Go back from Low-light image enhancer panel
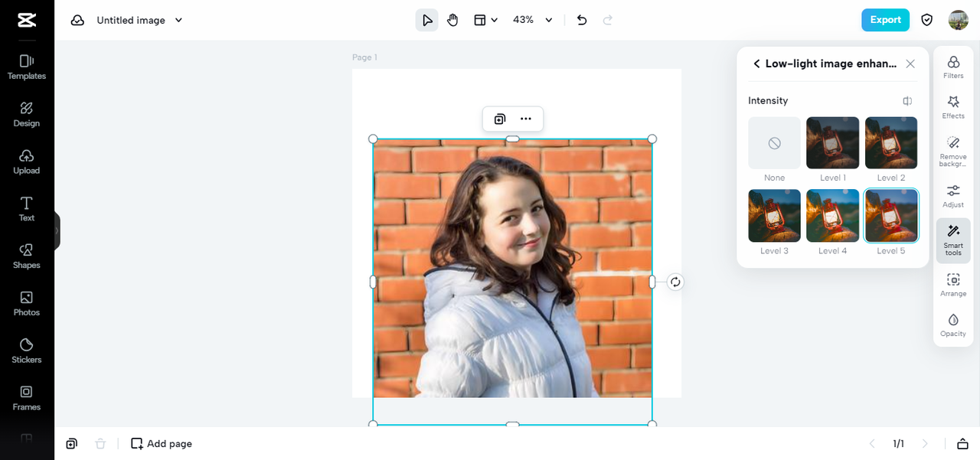 pyautogui.click(x=756, y=64)
